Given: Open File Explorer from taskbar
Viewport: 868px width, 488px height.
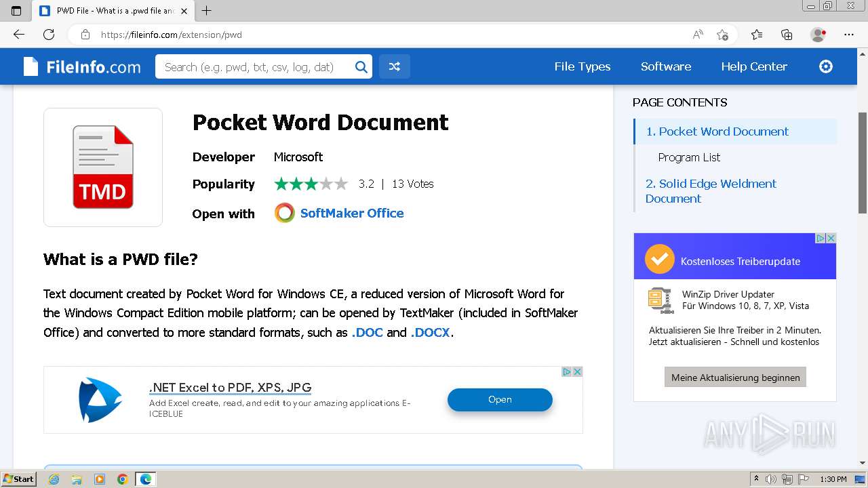Looking at the screenshot, I should point(77,479).
